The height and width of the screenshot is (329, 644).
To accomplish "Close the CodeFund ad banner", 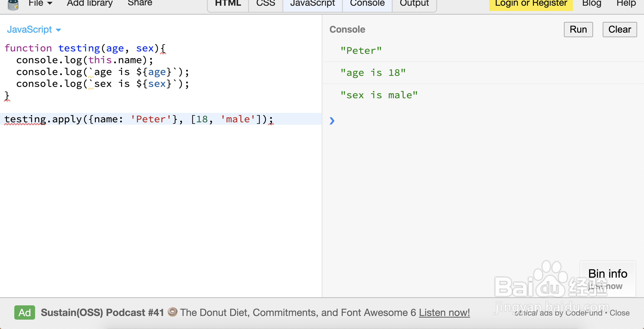I will [x=619, y=313].
